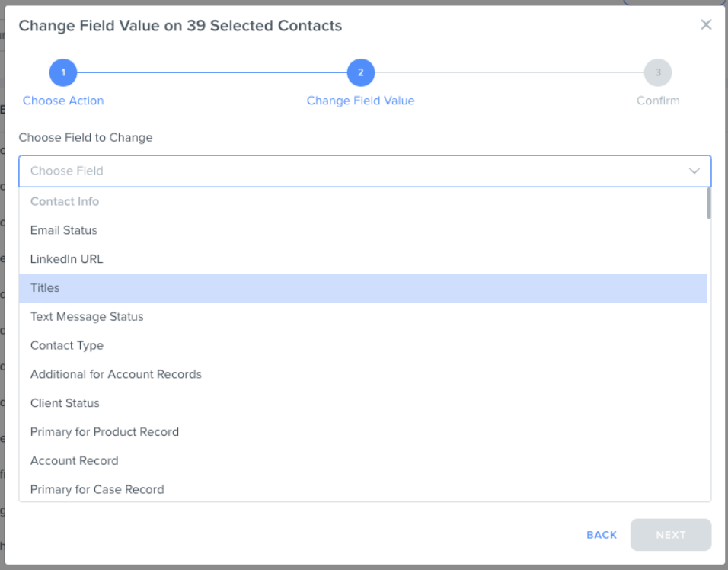Click the Choose Field input box
Viewport: 728px width, 570px height.
[365, 171]
